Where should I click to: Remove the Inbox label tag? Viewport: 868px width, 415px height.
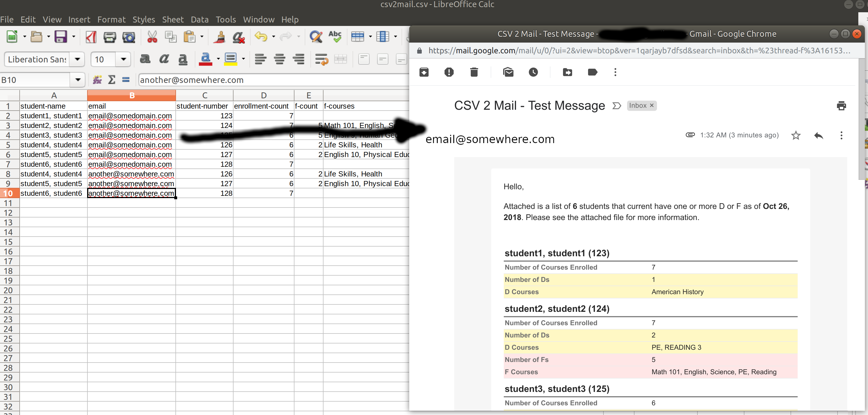point(651,105)
